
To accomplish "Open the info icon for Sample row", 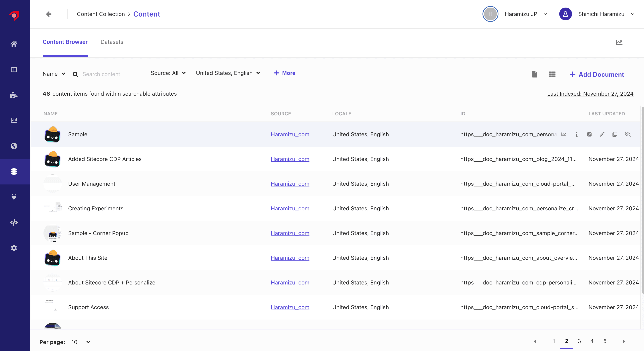I will [x=576, y=134].
